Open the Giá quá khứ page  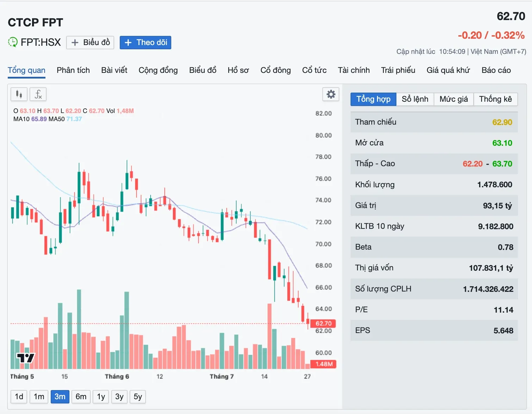click(448, 70)
